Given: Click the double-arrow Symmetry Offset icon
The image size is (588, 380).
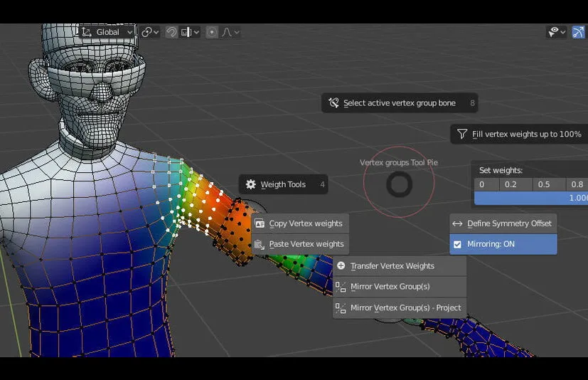Looking at the screenshot, I should click(457, 223).
